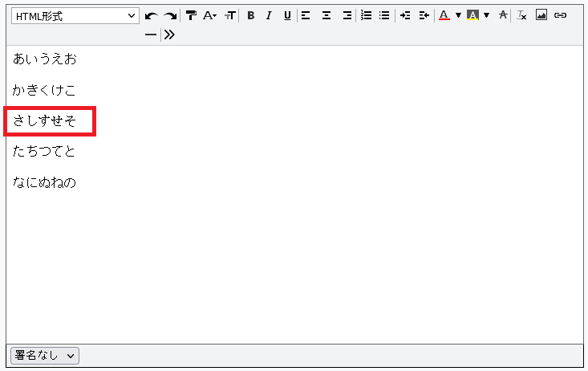Image resolution: width=588 pixels, height=371 pixels.
Task: Expand the font color dropdown arrow
Action: pyautogui.click(x=458, y=15)
